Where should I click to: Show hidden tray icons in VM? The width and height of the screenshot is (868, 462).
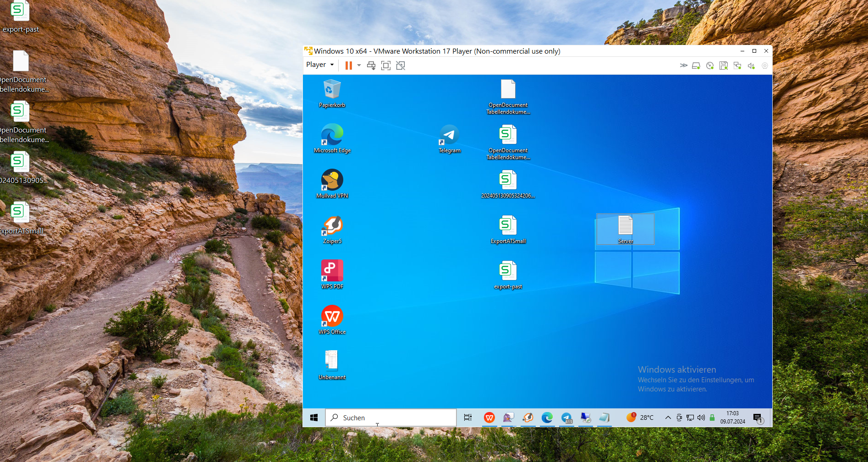[668, 418]
